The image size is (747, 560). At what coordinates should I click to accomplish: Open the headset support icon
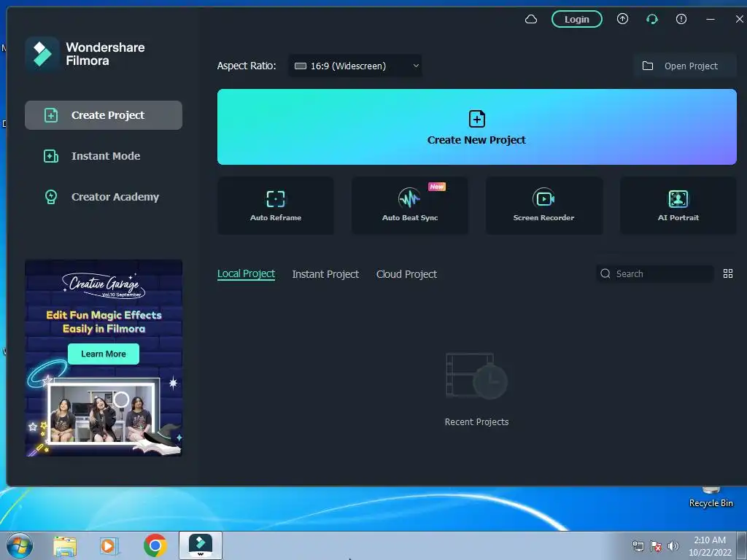point(651,19)
